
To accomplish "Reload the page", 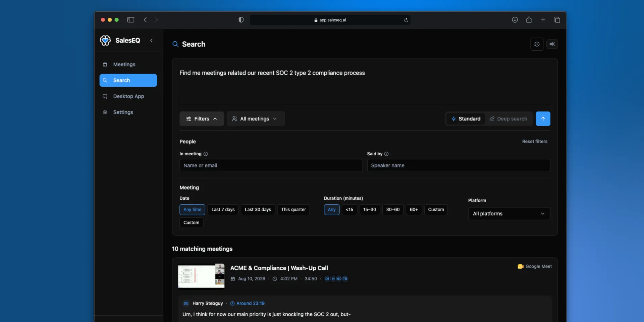I will pos(406,20).
